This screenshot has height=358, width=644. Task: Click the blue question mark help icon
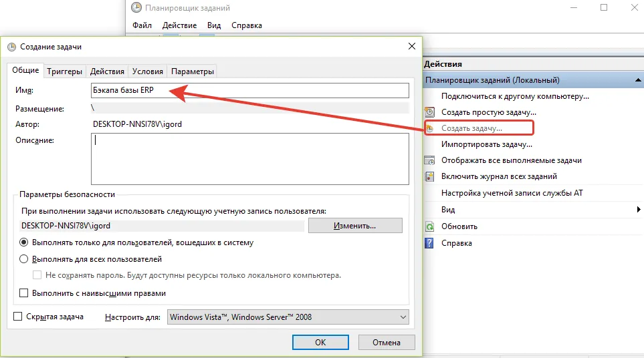tap(429, 243)
